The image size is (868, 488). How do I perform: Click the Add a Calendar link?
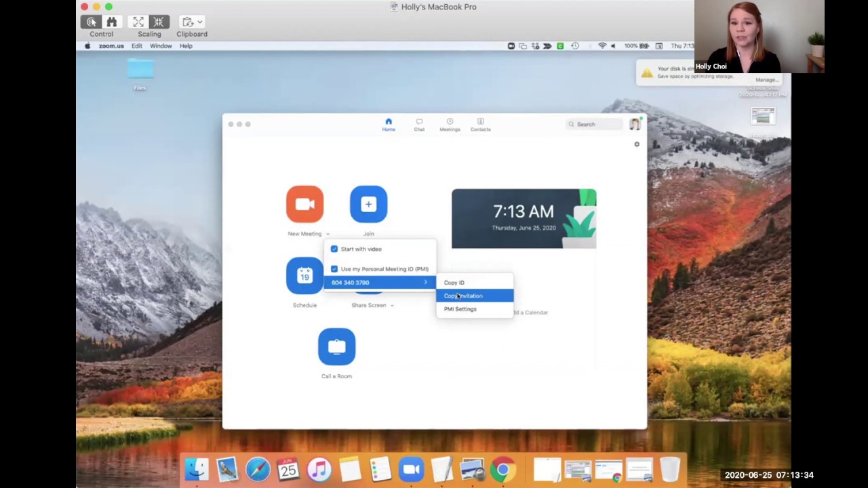529,312
